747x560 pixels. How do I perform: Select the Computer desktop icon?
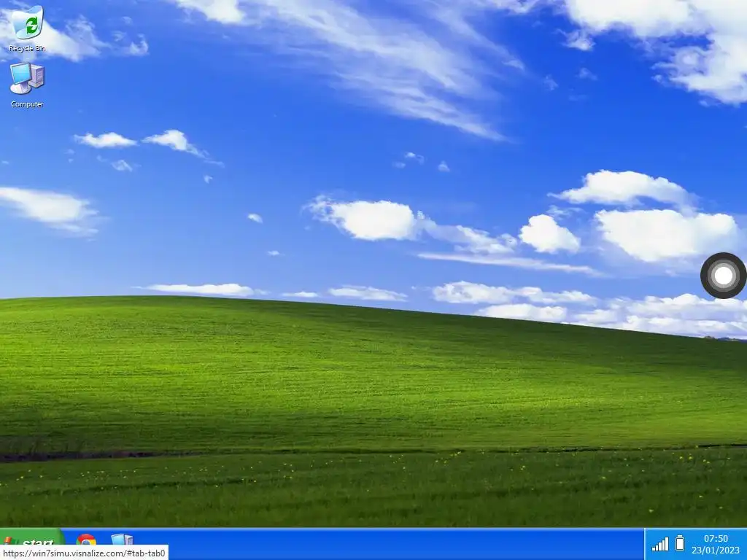tap(27, 85)
